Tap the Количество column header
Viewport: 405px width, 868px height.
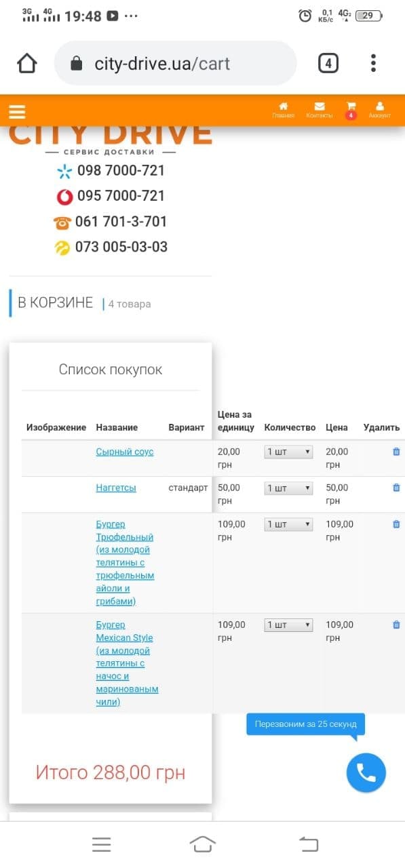coord(290,428)
